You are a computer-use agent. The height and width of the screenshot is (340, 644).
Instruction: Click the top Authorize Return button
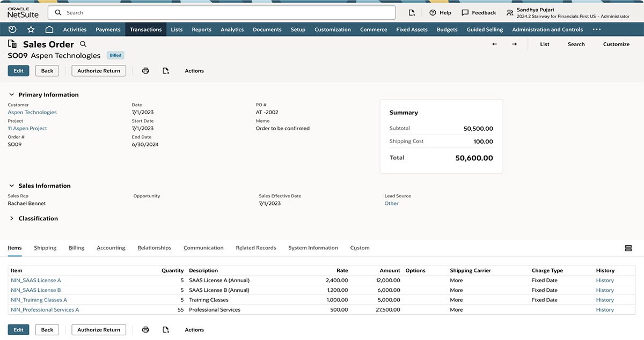(x=99, y=71)
